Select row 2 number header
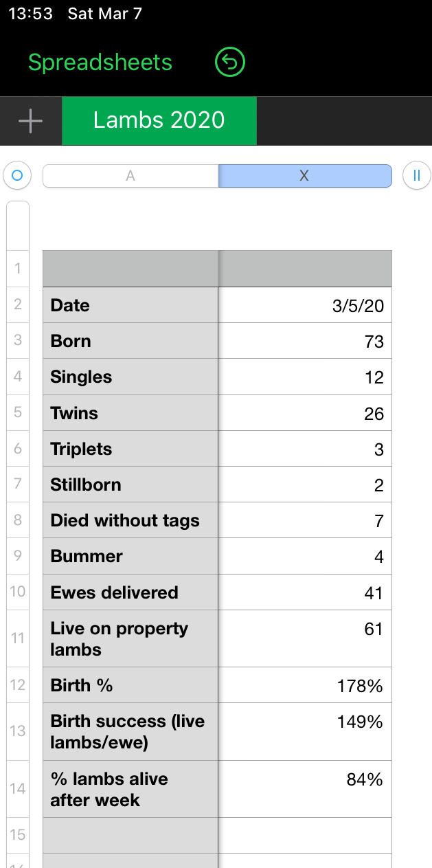This screenshot has height=868, width=432. coord(17,304)
